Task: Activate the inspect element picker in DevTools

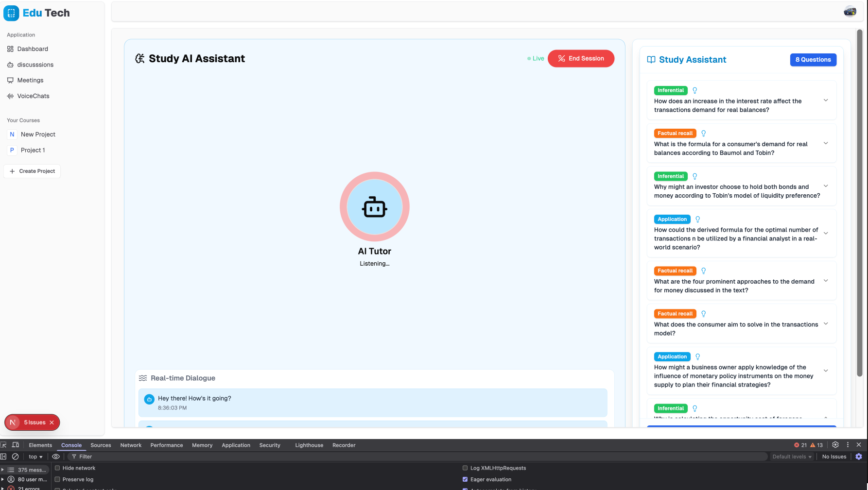Action: (x=4, y=444)
